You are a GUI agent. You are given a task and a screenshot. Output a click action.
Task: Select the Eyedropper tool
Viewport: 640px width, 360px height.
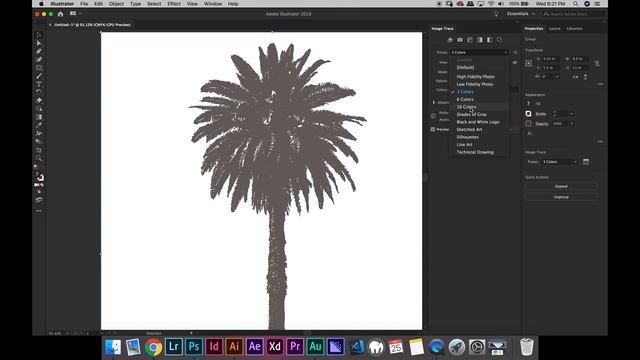tap(39, 125)
